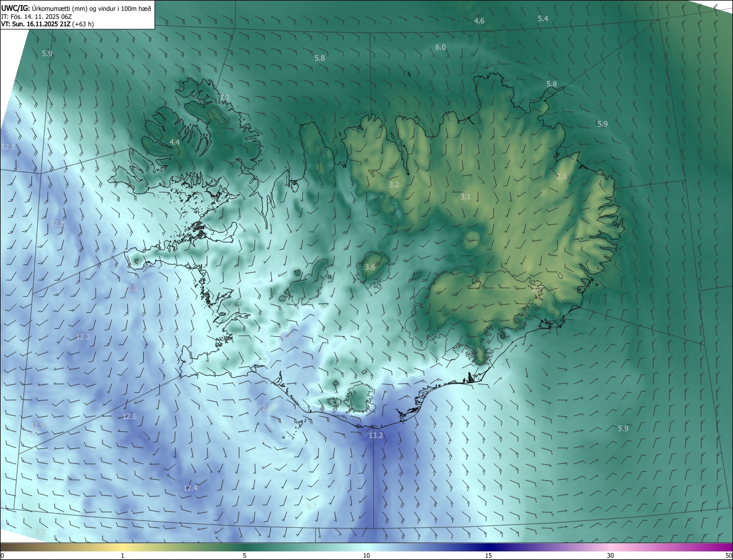Select the 12.2 value label over the sea
This screenshot has height=560, width=733.
[84, 337]
